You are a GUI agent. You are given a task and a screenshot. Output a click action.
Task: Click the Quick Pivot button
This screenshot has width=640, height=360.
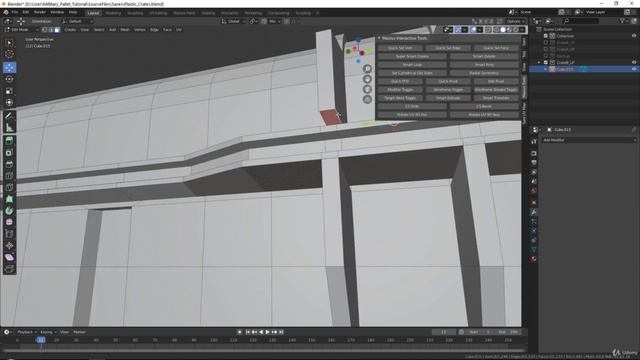[448, 82]
